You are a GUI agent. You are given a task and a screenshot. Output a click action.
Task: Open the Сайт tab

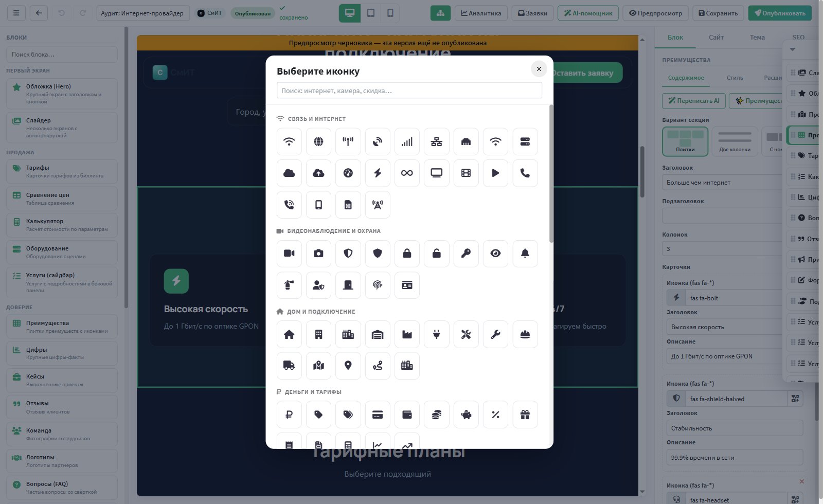tap(716, 38)
